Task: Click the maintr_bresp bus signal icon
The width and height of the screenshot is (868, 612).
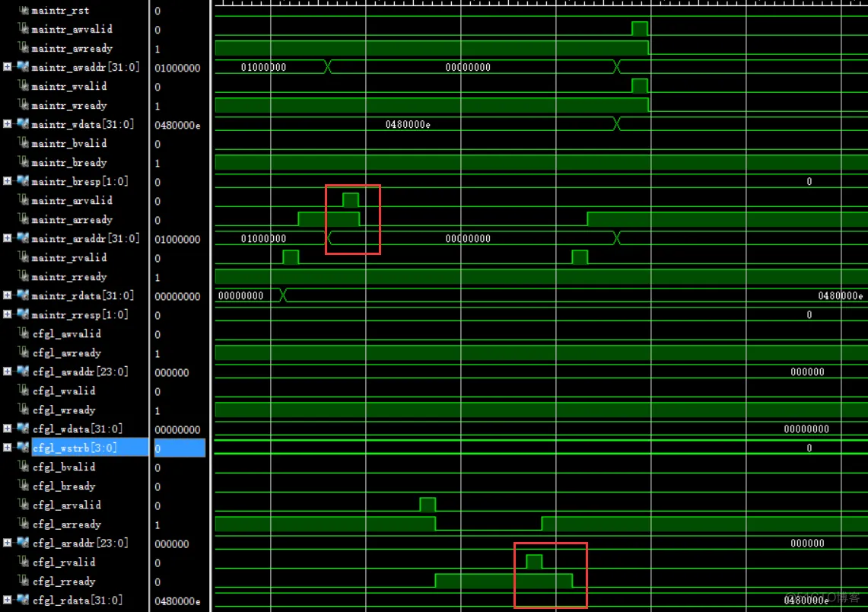Action: pyautogui.click(x=23, y=181)
